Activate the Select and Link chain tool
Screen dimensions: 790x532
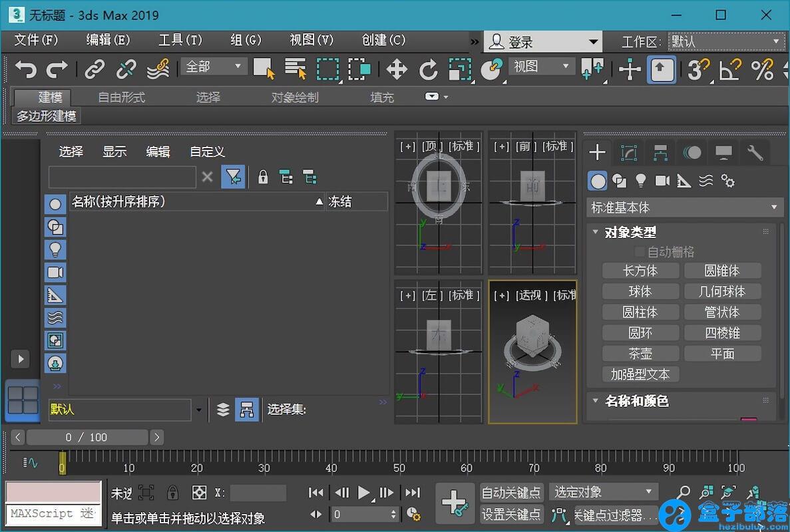[95, 69]
